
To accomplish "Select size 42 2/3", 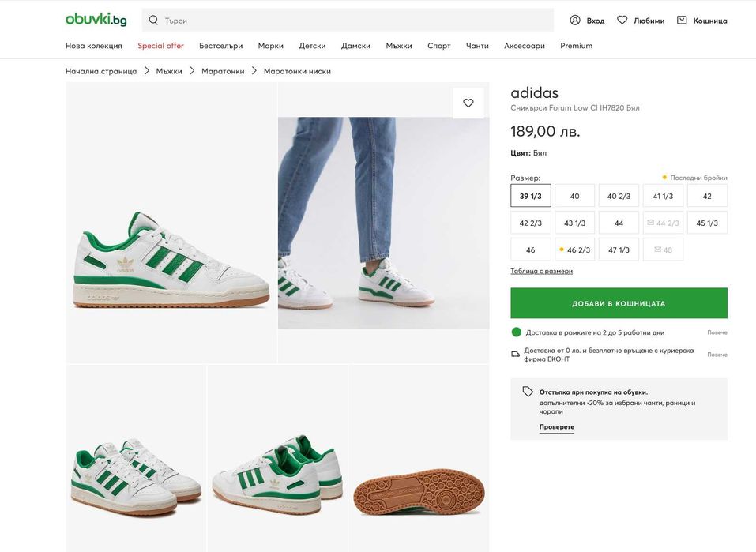I will coord(530,223).
